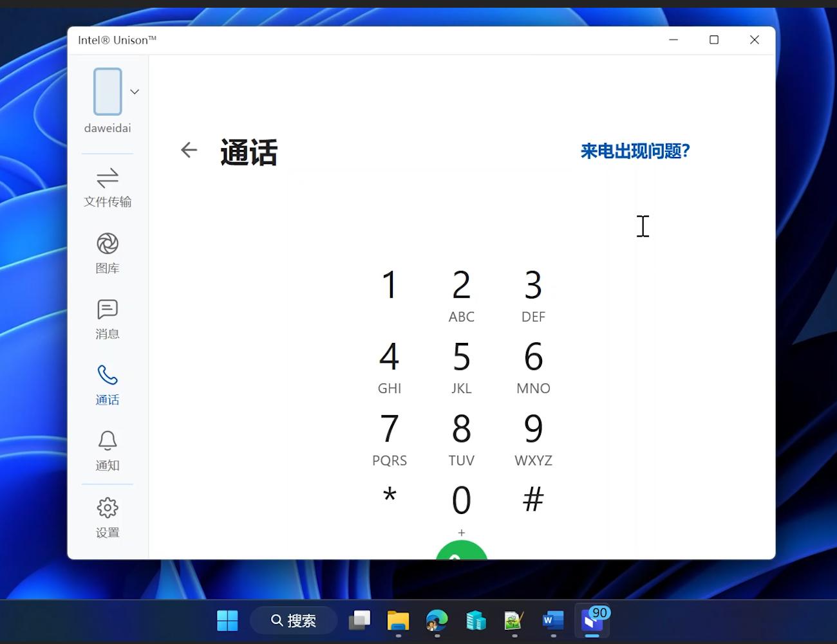Click the 搜索 taskbar search box
Viewport: 837px width, 644px height.
coord(294,620)
